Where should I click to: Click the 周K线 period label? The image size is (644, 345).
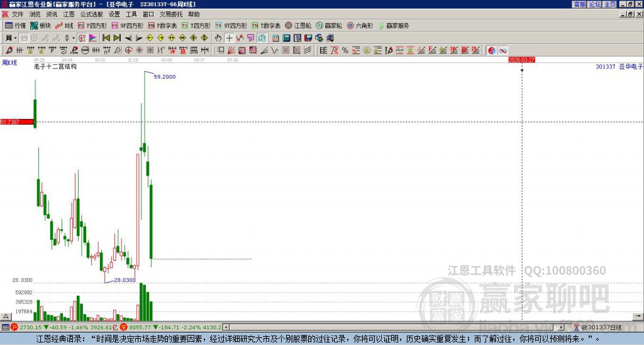[9, 63]
